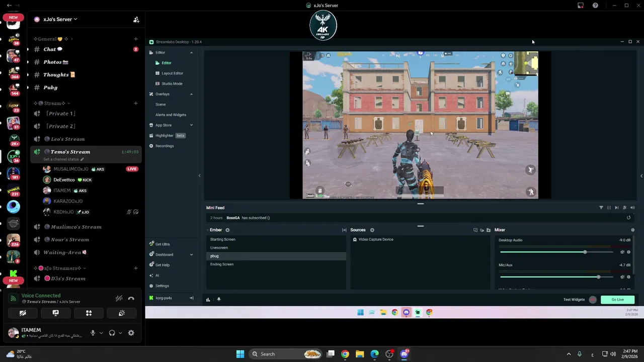Add a channel to the General category

click(136, 39)
